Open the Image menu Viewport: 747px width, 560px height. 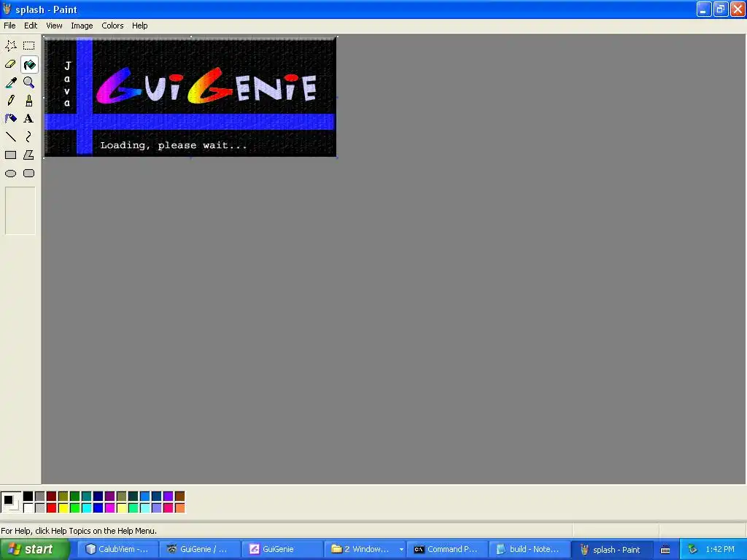pos(82,26)
